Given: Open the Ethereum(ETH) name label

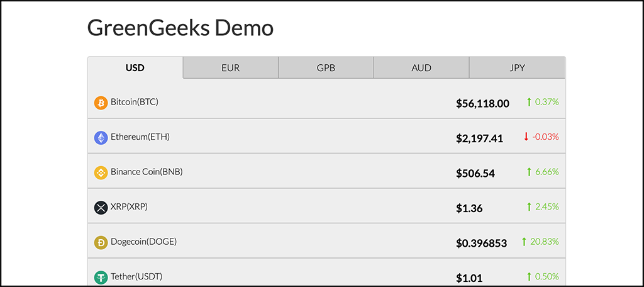Looking at the screenshot, I should pyautogui.click(x=140, y=137).
